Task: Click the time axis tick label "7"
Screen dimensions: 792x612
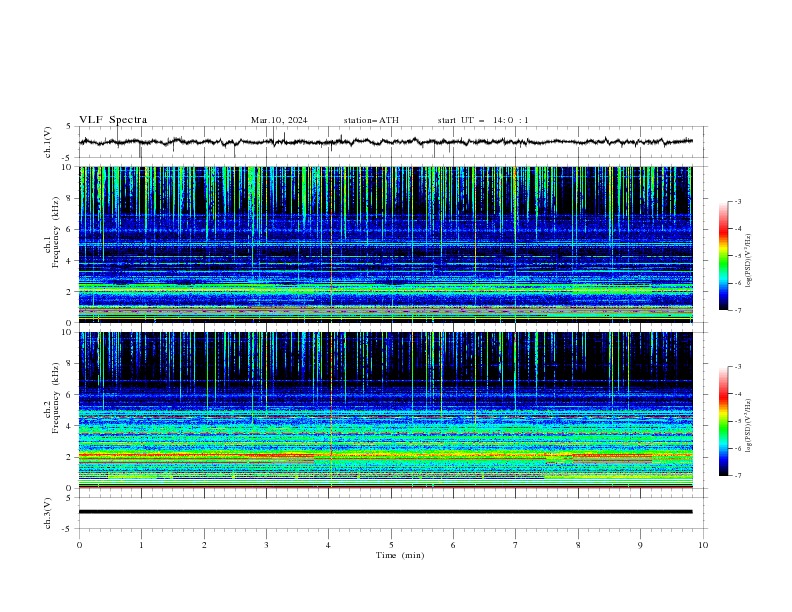Action: pyautogui.click(x=516, y=545)
